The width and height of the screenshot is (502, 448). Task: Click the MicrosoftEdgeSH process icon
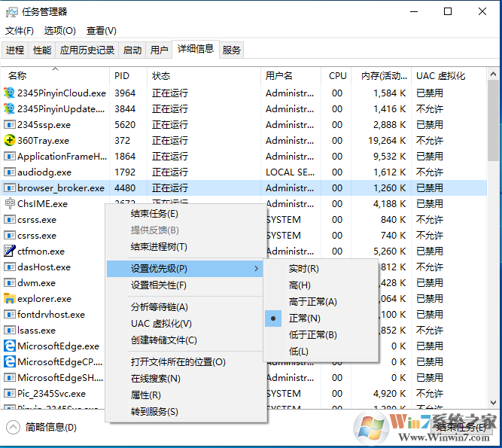point(10,377)
